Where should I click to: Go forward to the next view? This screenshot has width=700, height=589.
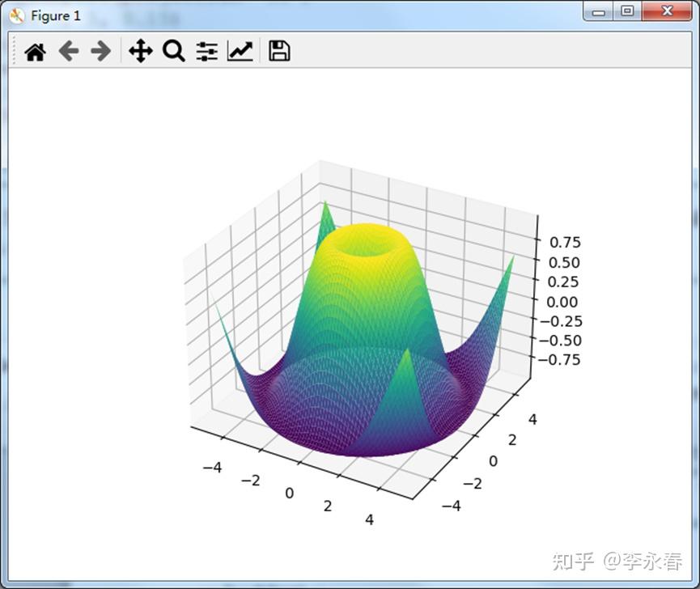tap(101, 51)
